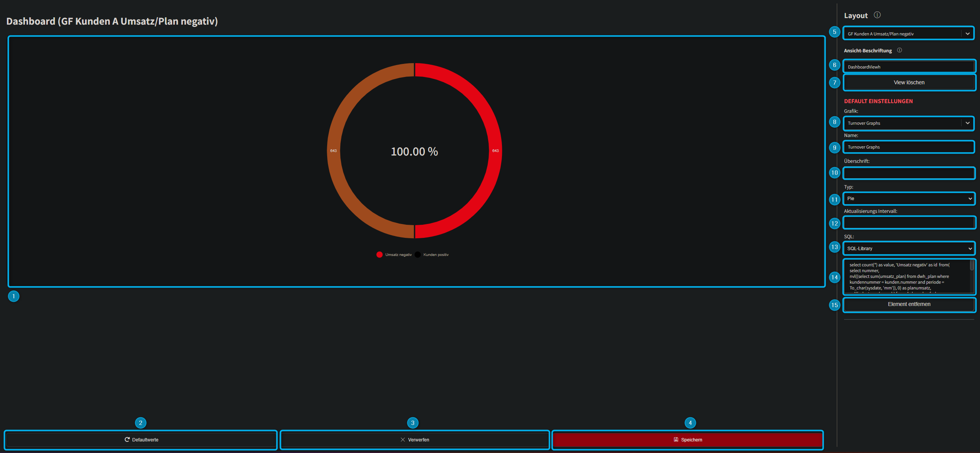The image size is (980, 453).
Task: Open the layout dropdown GF Kunden A Umsatz/Plan negativ
Action: (x=909, y=33)
